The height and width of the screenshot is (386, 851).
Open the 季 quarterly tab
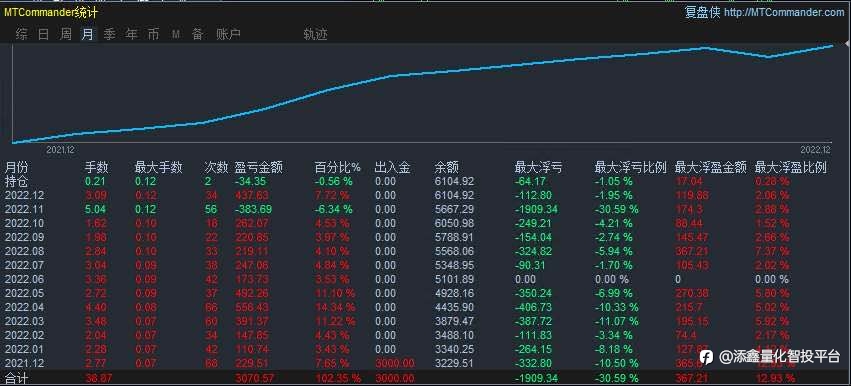pyautogui.click(x=110, y=35)
